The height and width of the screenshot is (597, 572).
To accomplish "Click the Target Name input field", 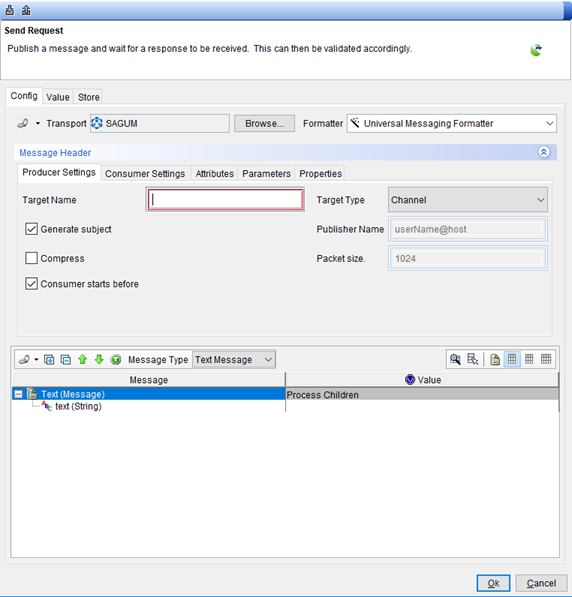I will [225, 199].
